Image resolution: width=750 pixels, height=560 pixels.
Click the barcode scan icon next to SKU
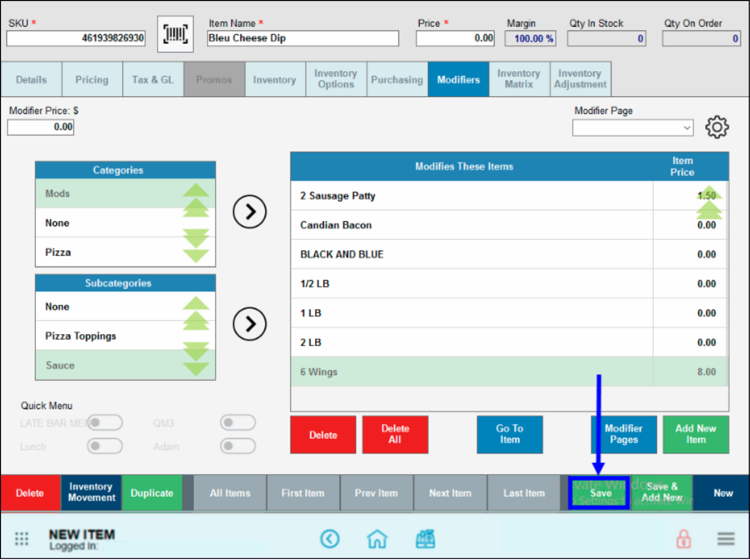(175, 34)
